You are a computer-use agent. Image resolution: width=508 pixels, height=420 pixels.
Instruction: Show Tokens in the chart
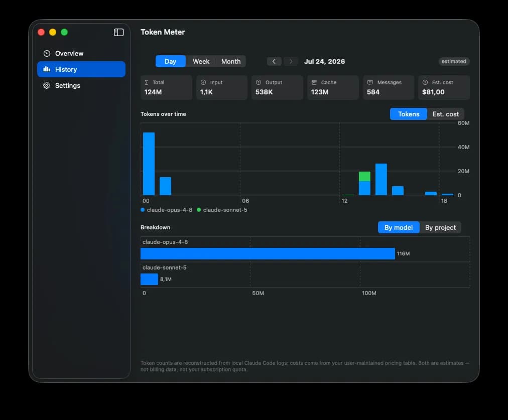click(409, 114)
